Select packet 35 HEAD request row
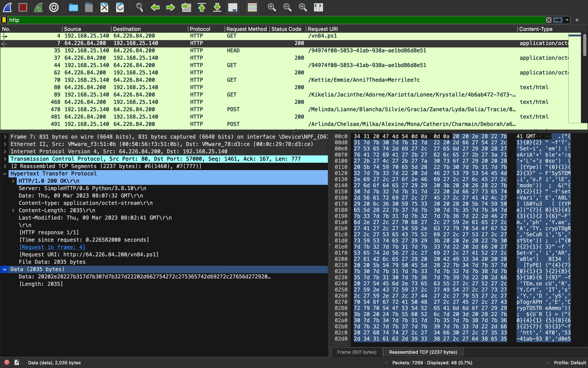Image resolution: width=588 pixels, height=368 pixels. click(x=284, y=51)
